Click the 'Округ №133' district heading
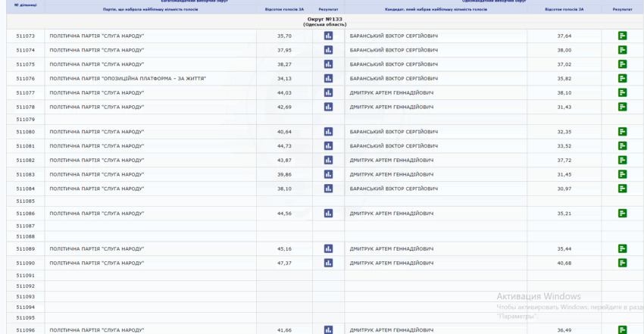The height and width of the screenshot is (334, 644). [x=324, y=19]
